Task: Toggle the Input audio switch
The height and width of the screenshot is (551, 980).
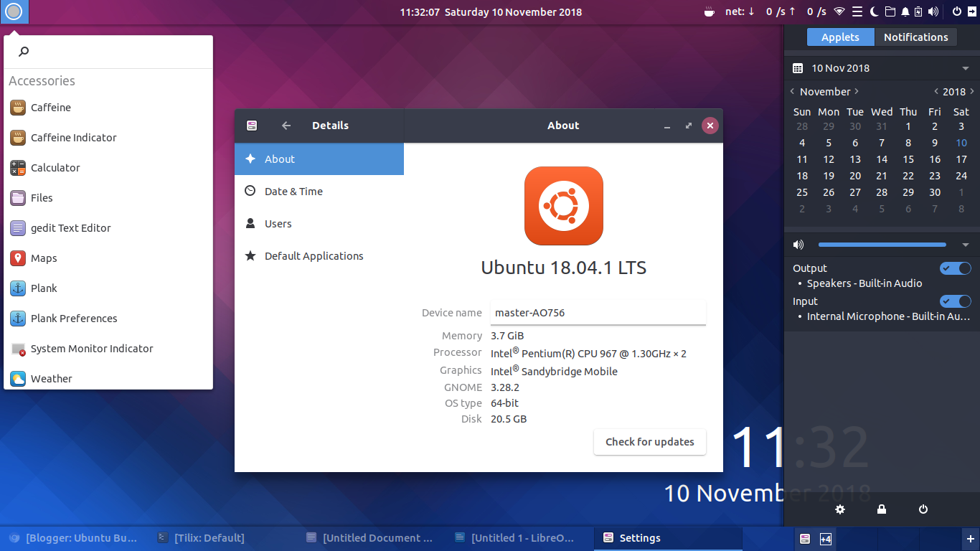Action: click(x=955, y=301)
